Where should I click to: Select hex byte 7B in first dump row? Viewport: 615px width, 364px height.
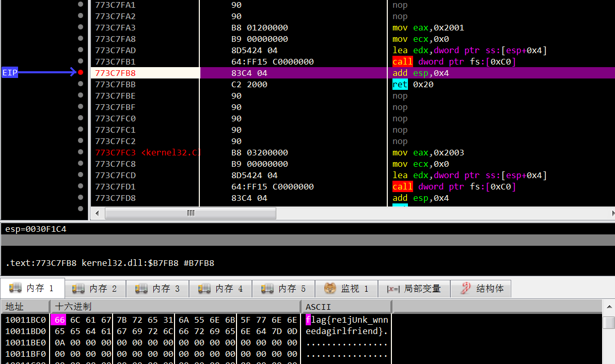point(121,320)
